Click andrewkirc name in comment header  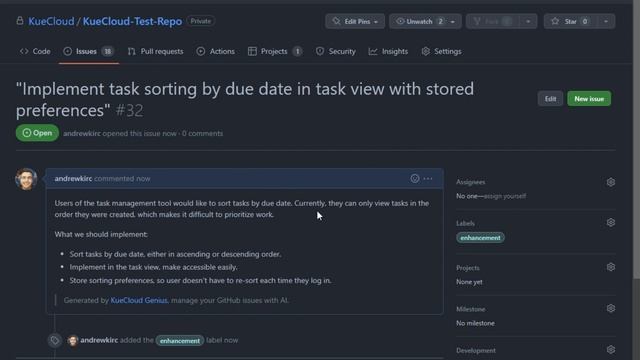tap(73, 179)
